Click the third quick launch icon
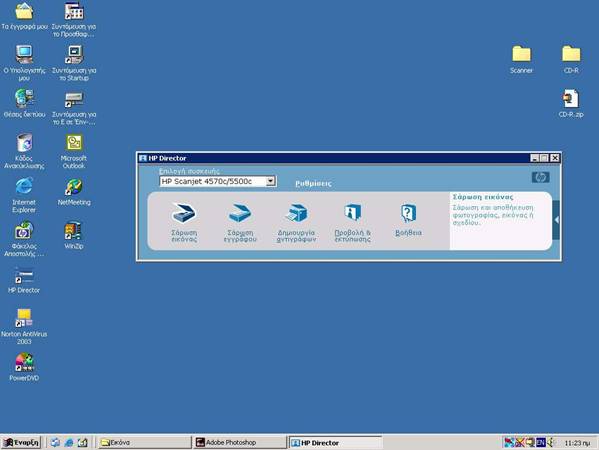 [x=83, y=442]
